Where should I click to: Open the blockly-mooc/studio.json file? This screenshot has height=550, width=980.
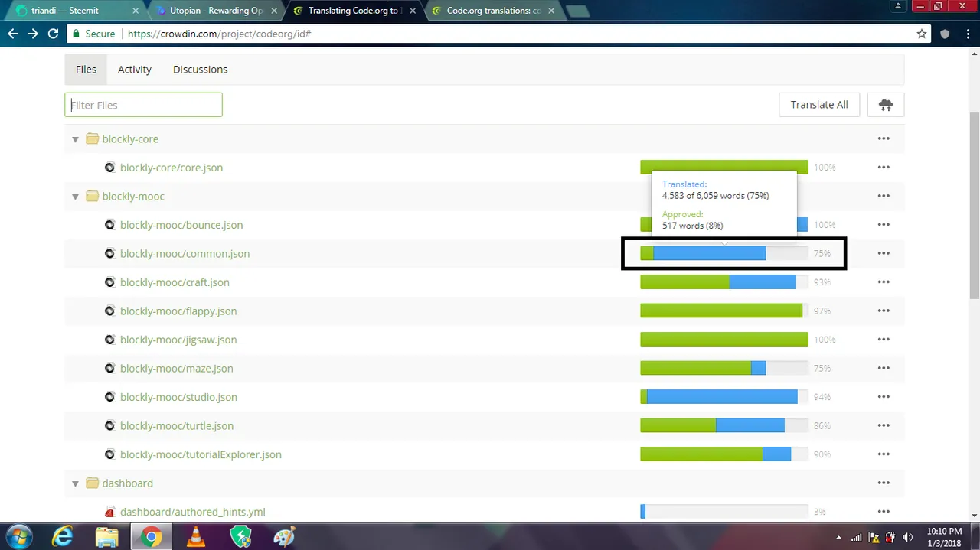point(178,397)
